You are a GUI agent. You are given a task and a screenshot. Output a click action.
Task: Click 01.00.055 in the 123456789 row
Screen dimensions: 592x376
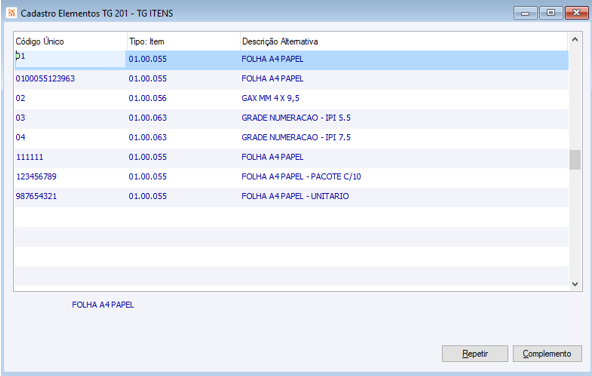(x=148, y=177)
